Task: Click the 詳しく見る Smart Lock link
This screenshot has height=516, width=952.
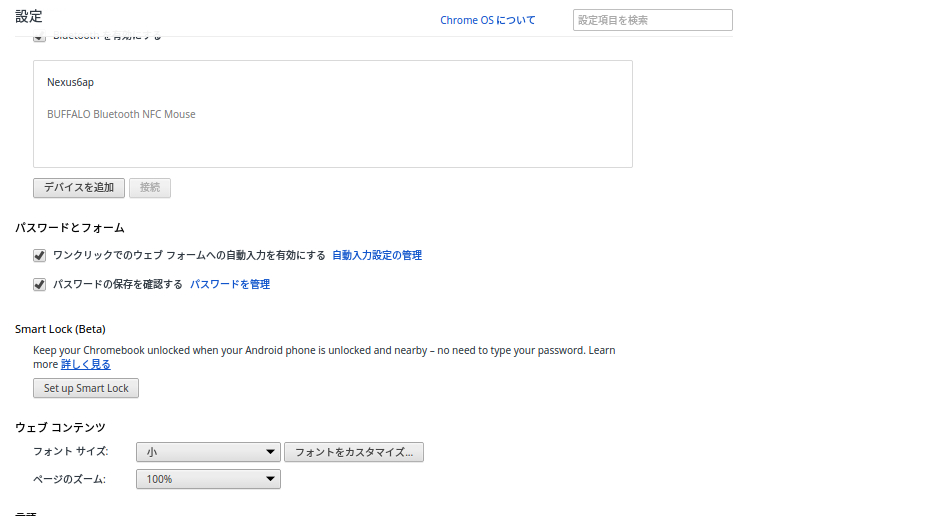Action: tap(86, 365)
